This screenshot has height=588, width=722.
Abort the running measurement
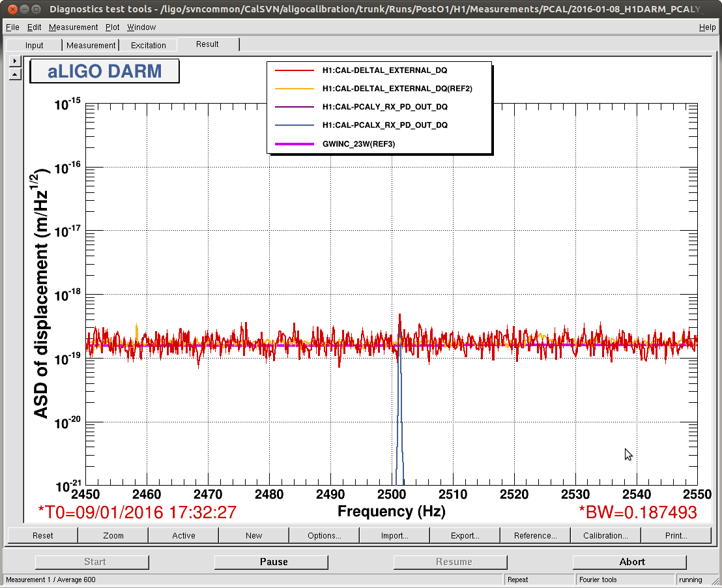pos(629,562)
